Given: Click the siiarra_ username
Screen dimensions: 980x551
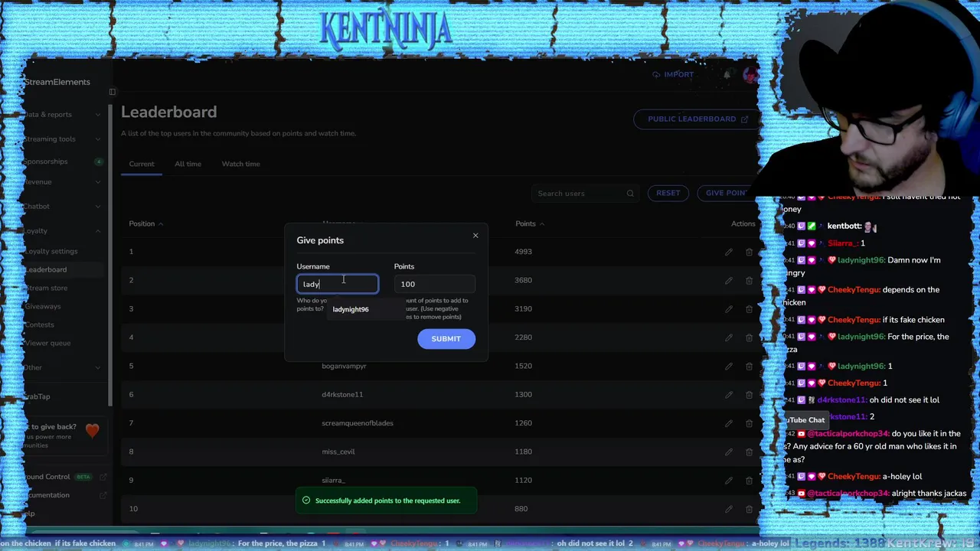Looking at the screenshot, I should (x=333, y=481).
